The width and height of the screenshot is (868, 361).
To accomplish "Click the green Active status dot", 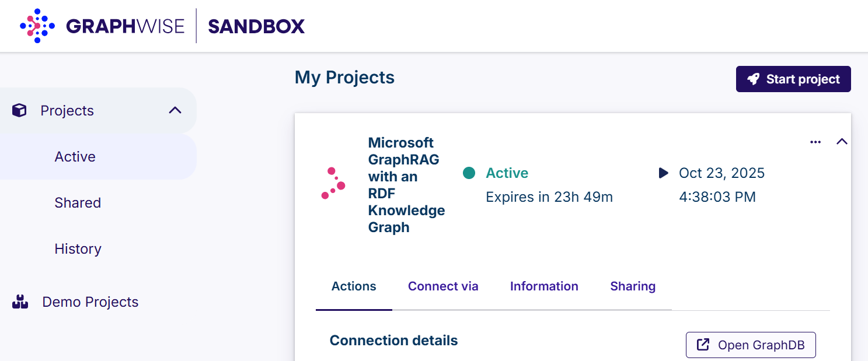I will click(469, 173).
